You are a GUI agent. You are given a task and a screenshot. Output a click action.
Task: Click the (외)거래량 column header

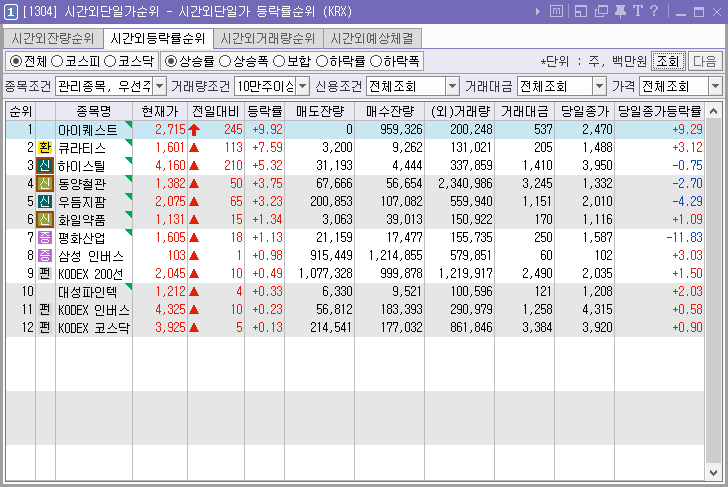point(460,111)
